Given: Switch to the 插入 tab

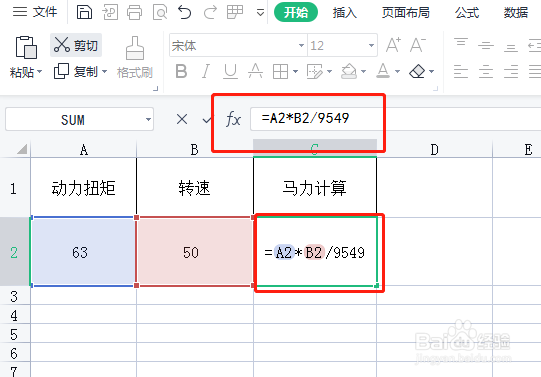Looking at the screenshot, I should (344, 12).
